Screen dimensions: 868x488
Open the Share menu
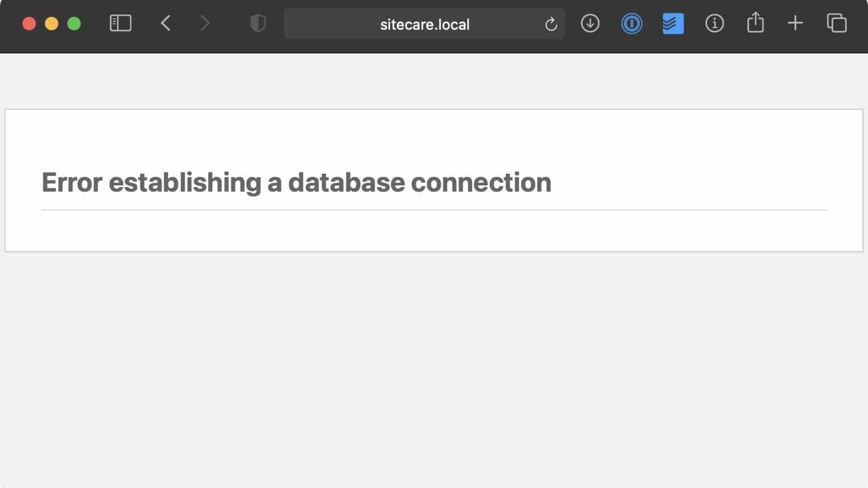coord(755,23)
